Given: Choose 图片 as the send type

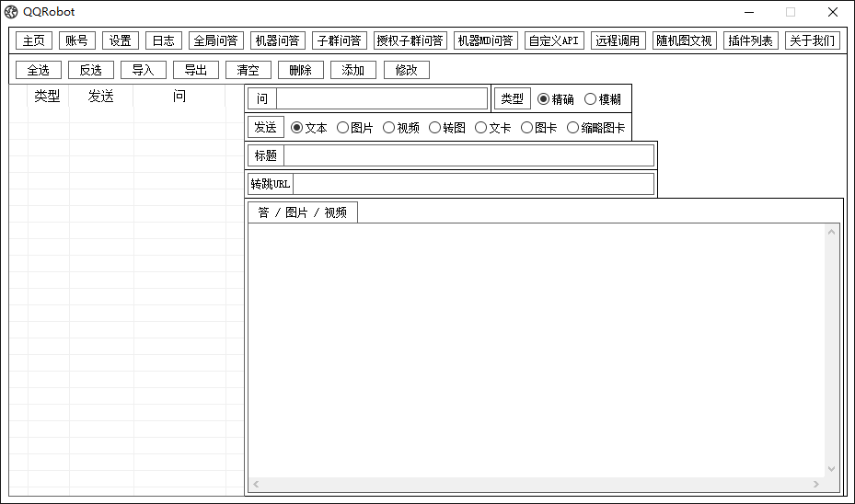Looking at the screenshot, I should click(343, 128).
